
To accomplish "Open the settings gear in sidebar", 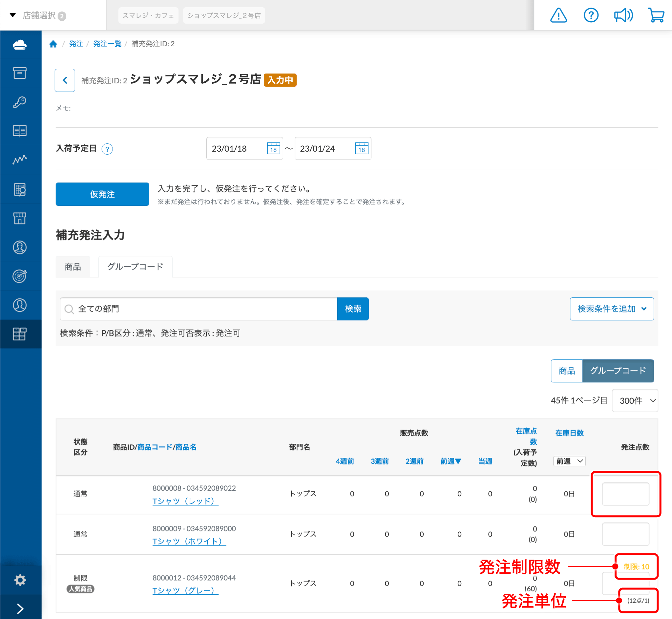I will (x=20, y=580).
